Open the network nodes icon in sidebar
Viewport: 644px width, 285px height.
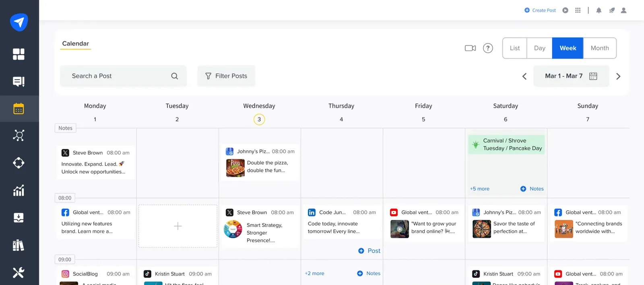(19, 136)
